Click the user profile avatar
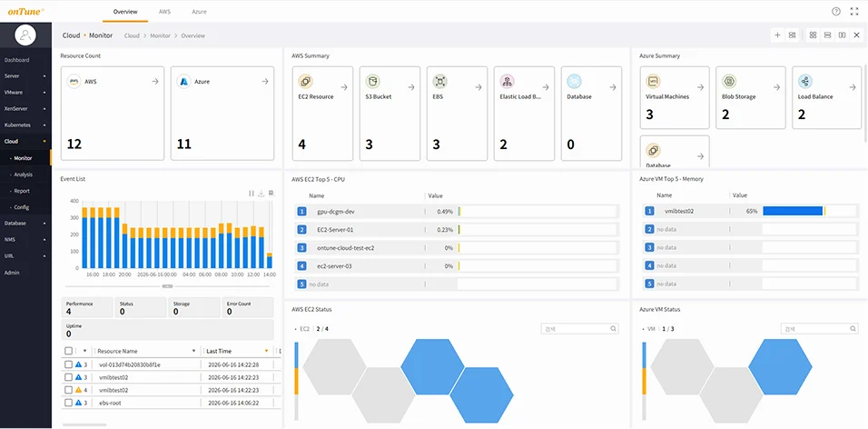This screenshot has width=868, height=429. coord(25,35)
